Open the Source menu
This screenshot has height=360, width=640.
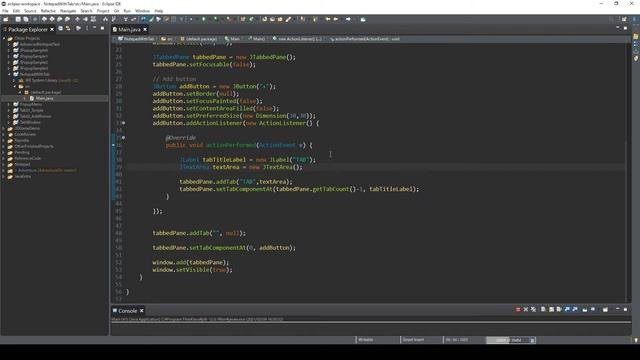(30, 11)
